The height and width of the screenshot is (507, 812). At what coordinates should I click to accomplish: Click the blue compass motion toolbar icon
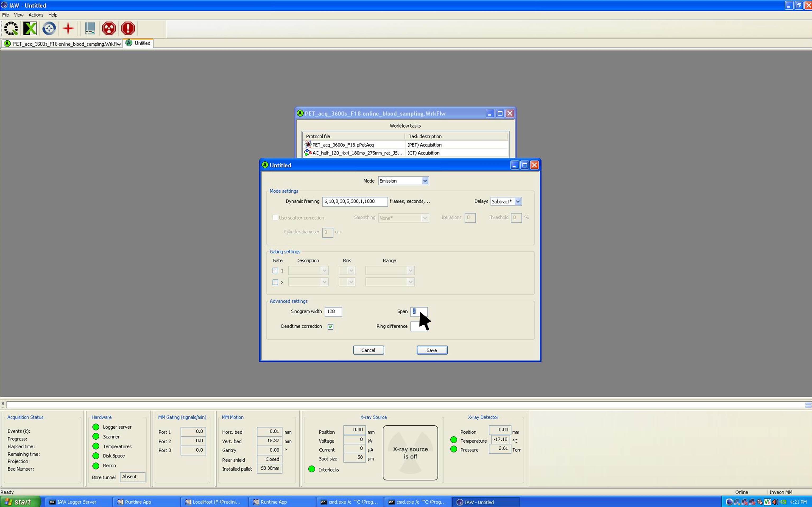[x=49, y=29]
